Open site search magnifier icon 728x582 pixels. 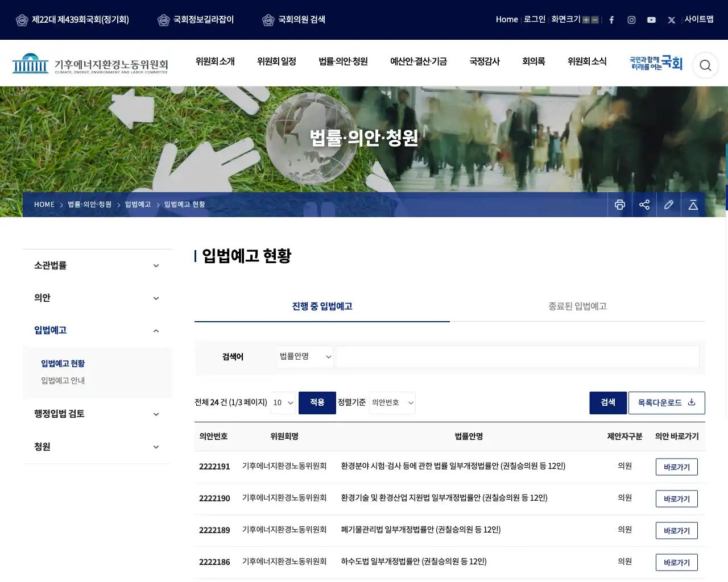pos(705,65)
